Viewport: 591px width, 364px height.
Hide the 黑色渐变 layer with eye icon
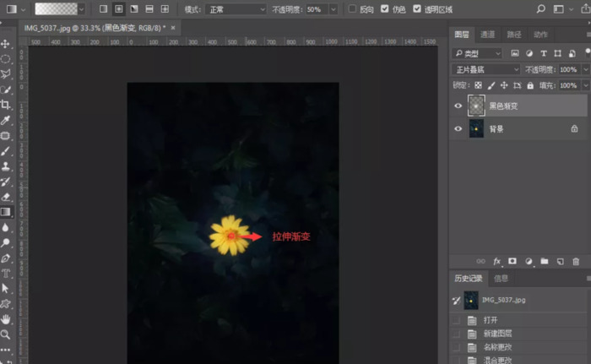pyautogui.click(x=458, y=106)
